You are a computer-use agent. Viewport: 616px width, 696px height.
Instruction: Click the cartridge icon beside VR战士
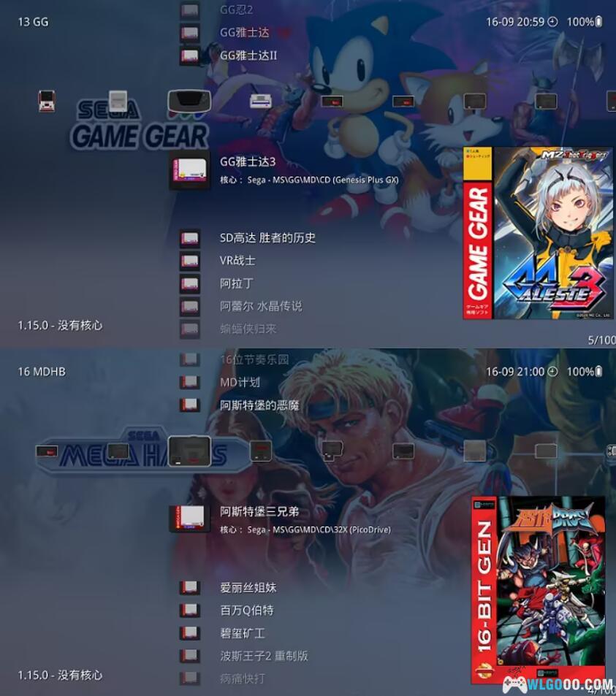(x=190, y=261)
